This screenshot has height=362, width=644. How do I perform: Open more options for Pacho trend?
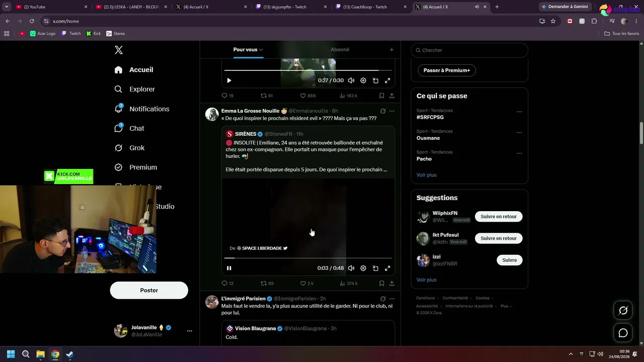pos(519,153)
